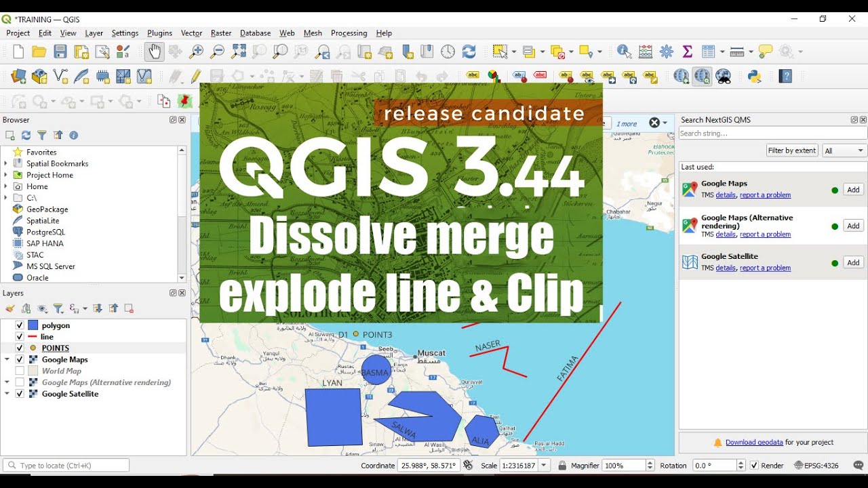The height and width of the screenshot is (488, 868).
Task: Zoom to full extent icon
Action: [239, 52]
